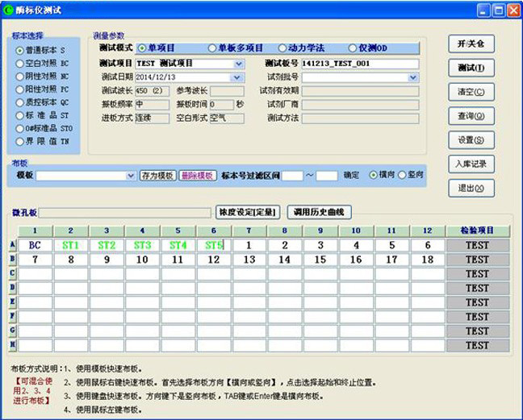Click the 清空(C) button
This screenshot has width=523, height=420.
(x=471, y=92)
